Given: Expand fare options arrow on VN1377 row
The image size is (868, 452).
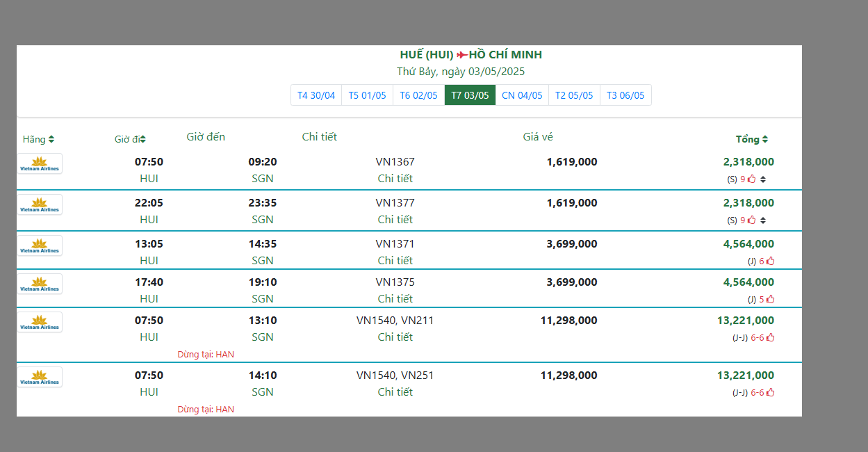Looking at the screenshot, I should (763, 220).
